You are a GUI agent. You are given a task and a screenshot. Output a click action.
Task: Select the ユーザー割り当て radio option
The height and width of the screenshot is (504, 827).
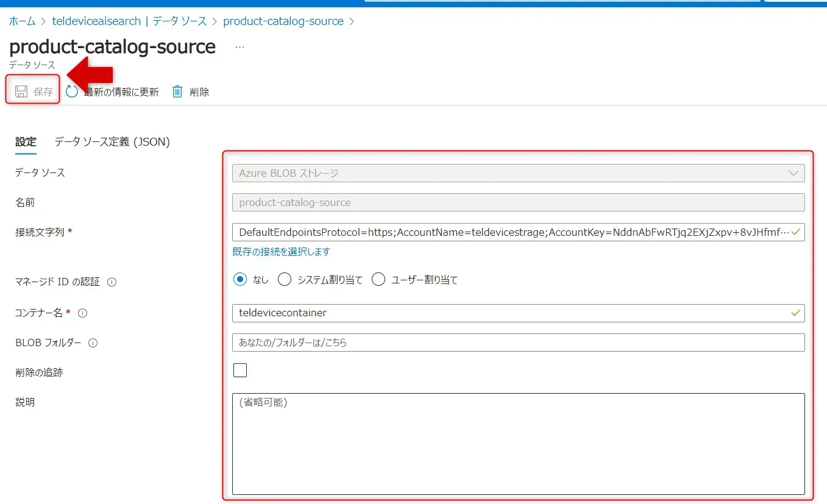[x=378, y=280]
